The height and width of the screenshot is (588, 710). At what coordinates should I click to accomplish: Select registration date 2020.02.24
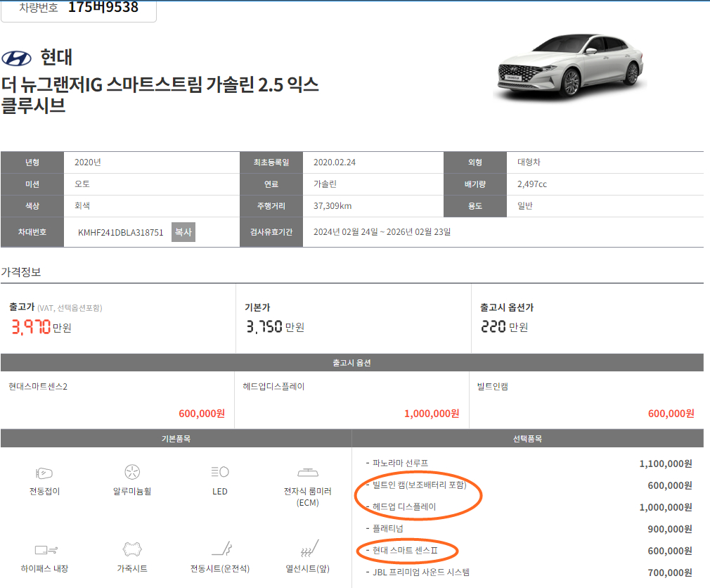coord(335,162)
